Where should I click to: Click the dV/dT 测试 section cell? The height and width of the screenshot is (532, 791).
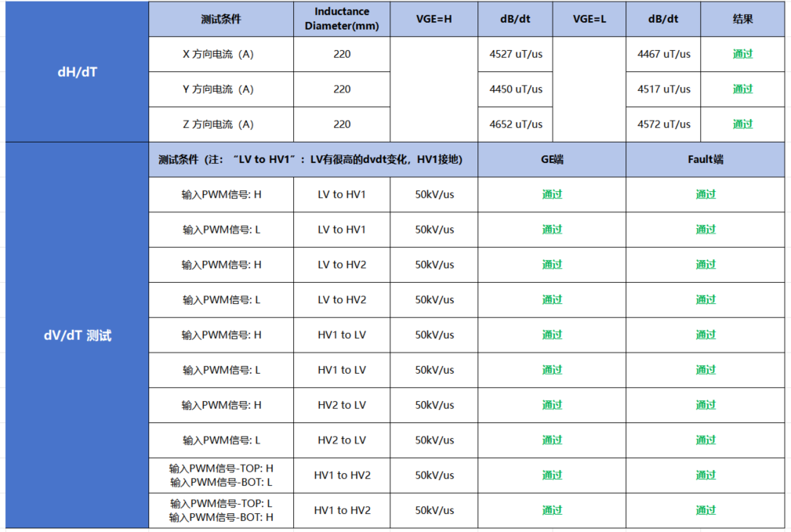coord(77,335)
